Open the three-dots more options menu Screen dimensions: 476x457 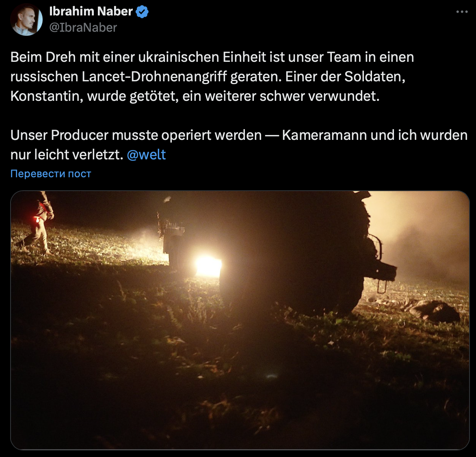click(462, 11)
